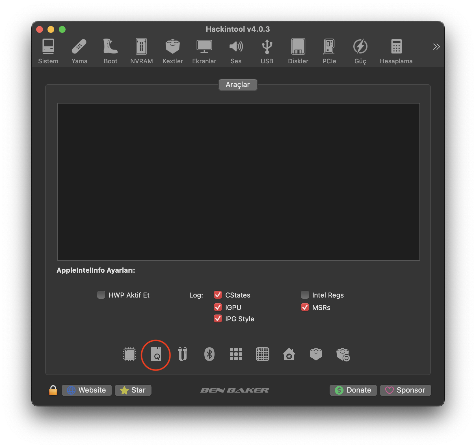Switch to the NVRAM tab
The image size is (476, 448).
141,51
